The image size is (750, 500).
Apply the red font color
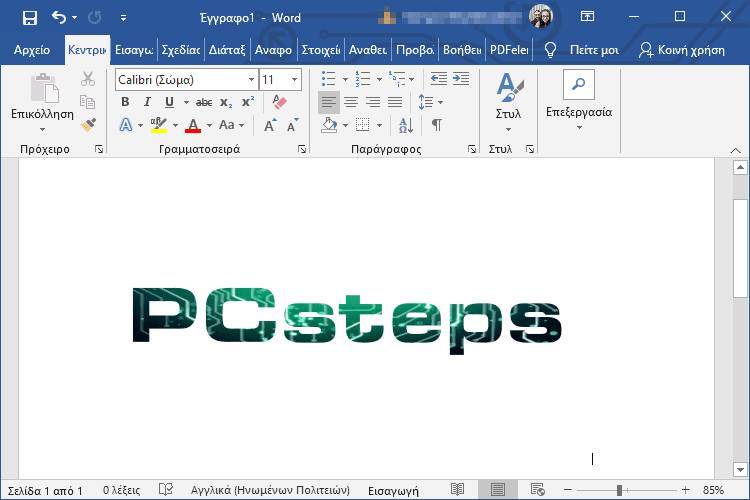[x=193, y=125]
